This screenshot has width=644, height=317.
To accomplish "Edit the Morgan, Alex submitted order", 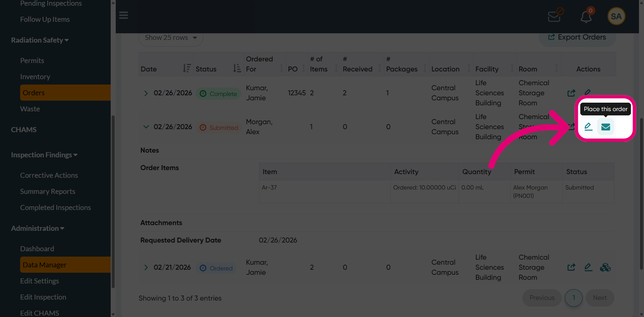I will pos(588,127).
